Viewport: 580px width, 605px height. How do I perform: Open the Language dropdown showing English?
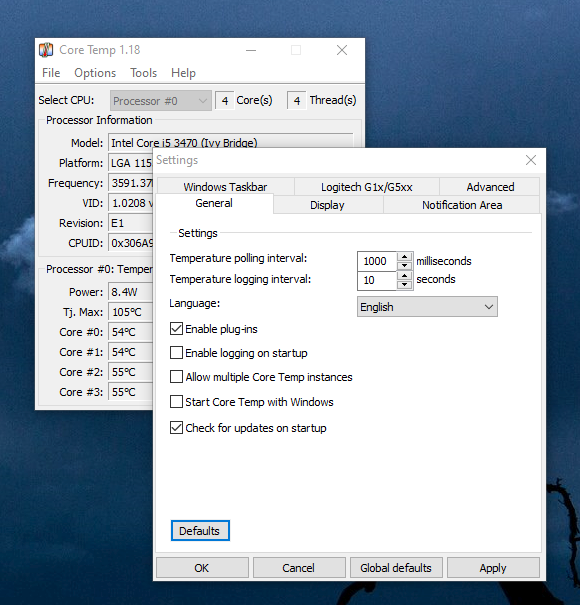427,307
